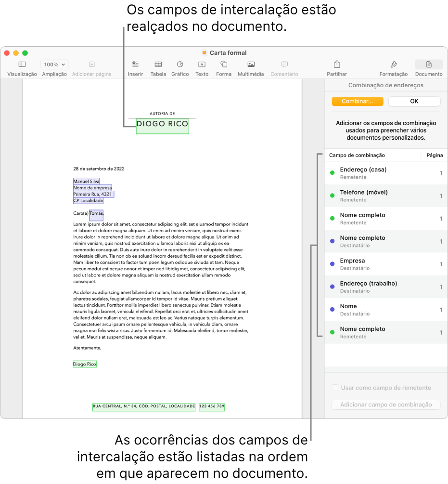This screenshot has height=484, width=448.
Task: Click the date 28 de setembro de 2022
Action: [99, 169]
